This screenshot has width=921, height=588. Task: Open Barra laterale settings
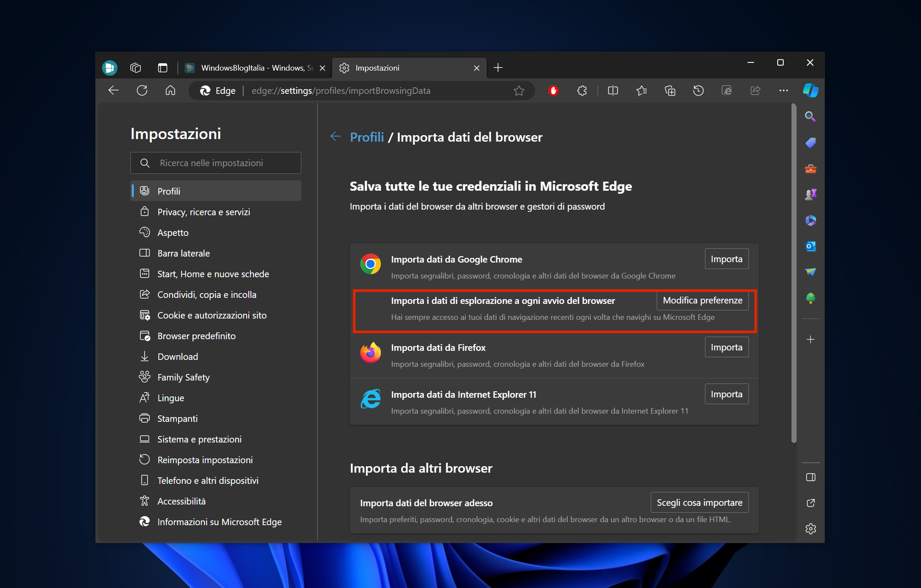[x=216, y=253]
